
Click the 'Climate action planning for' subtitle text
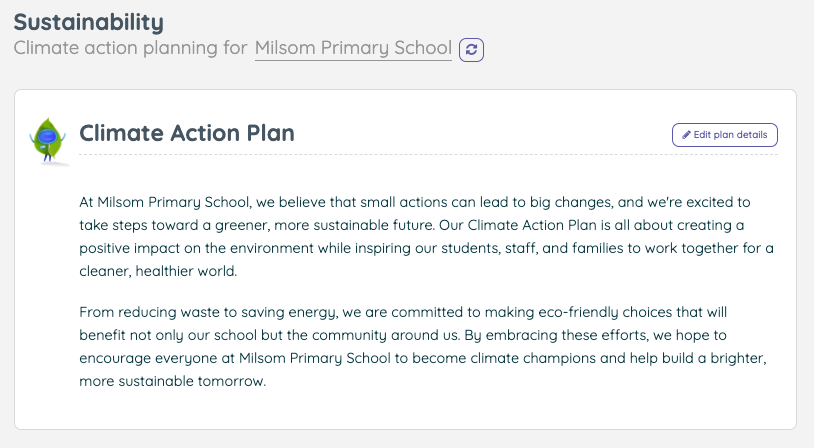[x=130, y=48]
